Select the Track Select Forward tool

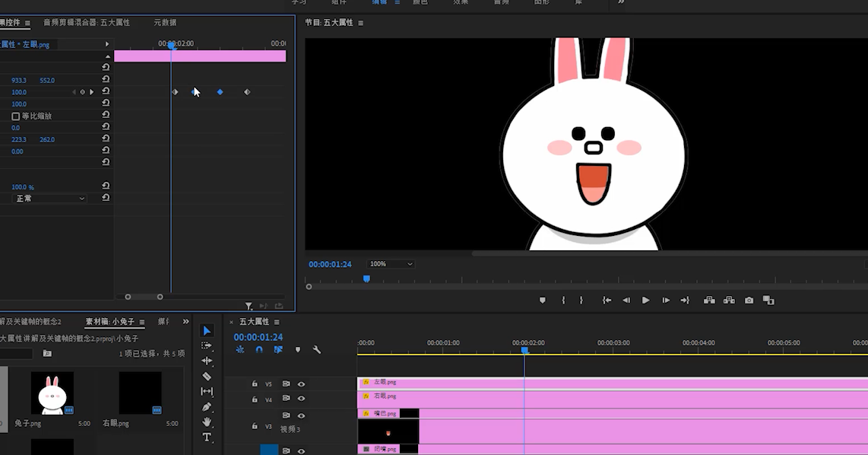(207, 345)
